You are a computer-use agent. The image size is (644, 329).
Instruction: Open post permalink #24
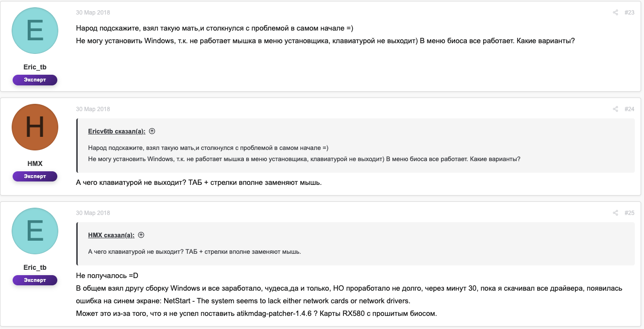point(629,109)
